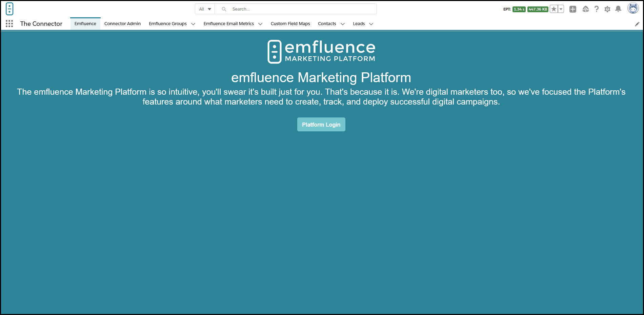Click the emfluence Marketing Platform heading
This screenshot has height=315, width=644.
click(321, 78)
